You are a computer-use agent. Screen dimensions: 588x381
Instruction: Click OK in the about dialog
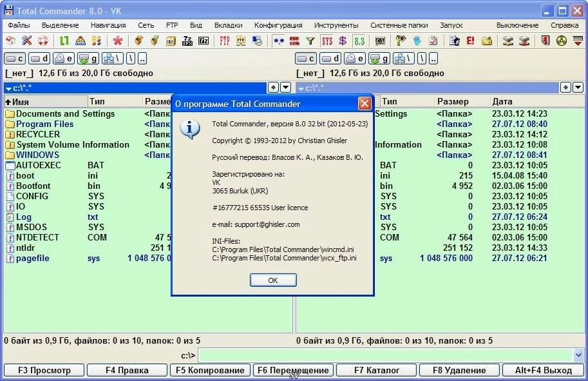pyautogui.click(x=273, y=280)
